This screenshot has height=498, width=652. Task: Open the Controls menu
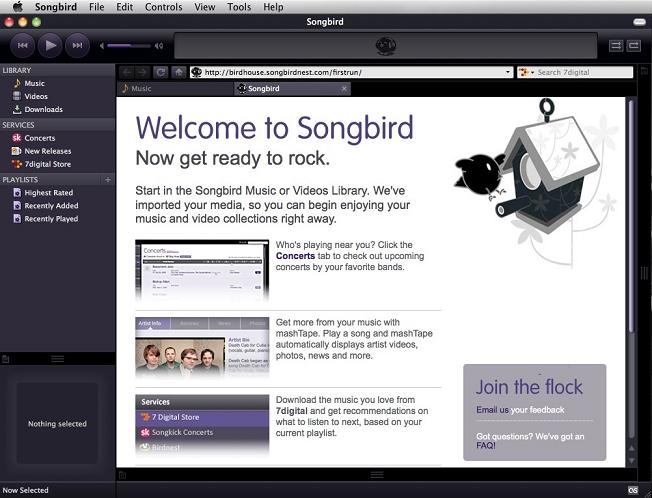(163, 7)
